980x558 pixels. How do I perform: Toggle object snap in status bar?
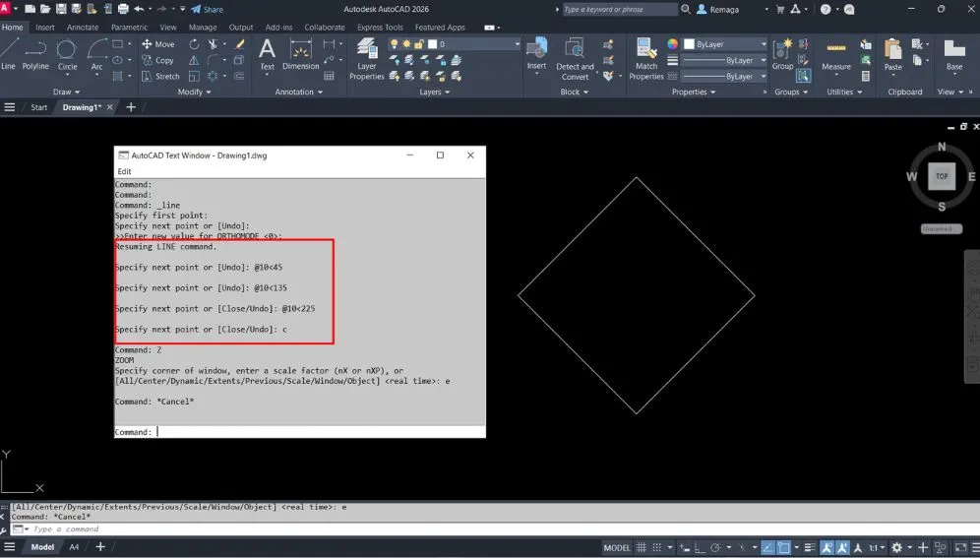[x=783, y=547]
